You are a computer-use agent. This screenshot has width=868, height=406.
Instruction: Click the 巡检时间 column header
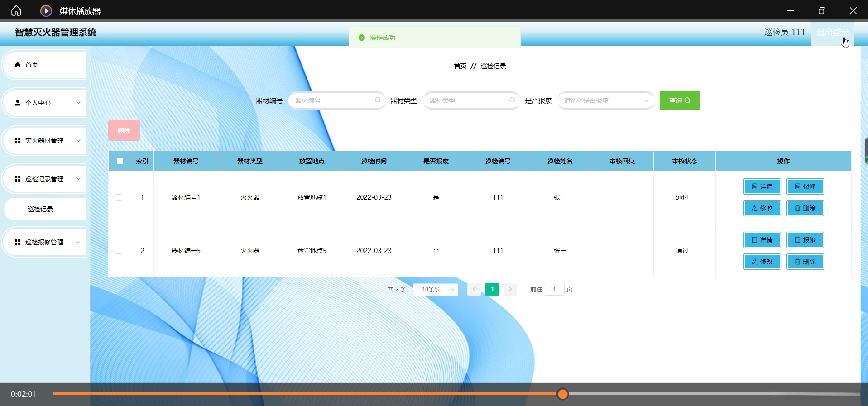tap(374, 161)
